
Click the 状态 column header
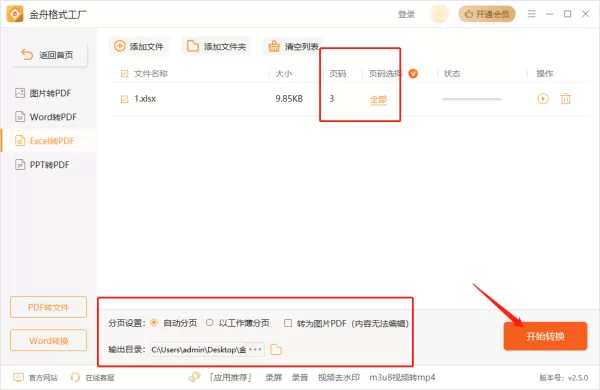pyautogui.click(x=452, y=73)
